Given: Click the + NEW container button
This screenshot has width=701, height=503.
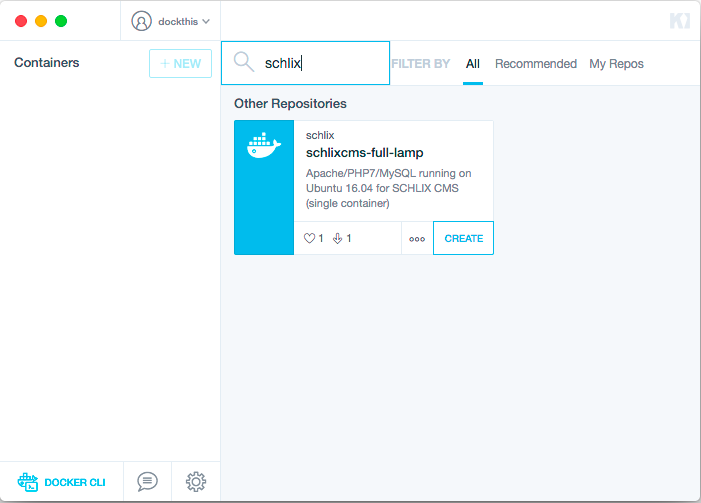Looking at the screenshot, I should [x=180, y=63].
